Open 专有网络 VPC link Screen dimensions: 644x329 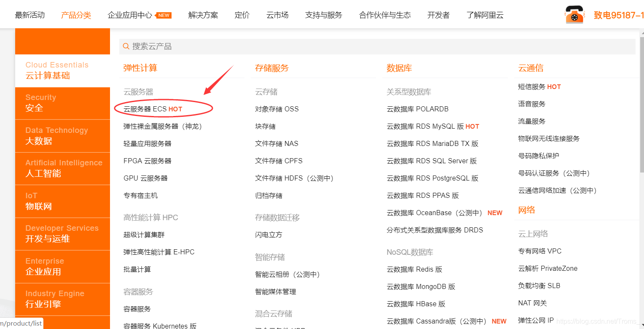[540, 251]
